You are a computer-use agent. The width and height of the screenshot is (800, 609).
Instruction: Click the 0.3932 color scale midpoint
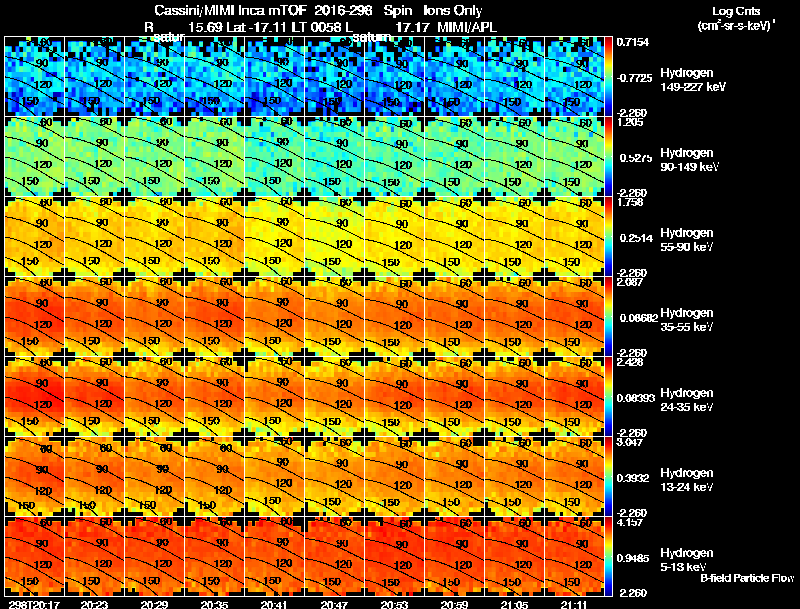pyautogui.click(x=634, y=478)
